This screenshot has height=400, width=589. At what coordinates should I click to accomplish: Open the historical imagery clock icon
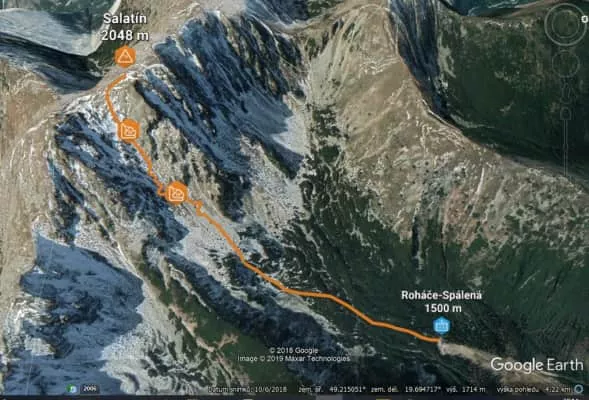72,389
